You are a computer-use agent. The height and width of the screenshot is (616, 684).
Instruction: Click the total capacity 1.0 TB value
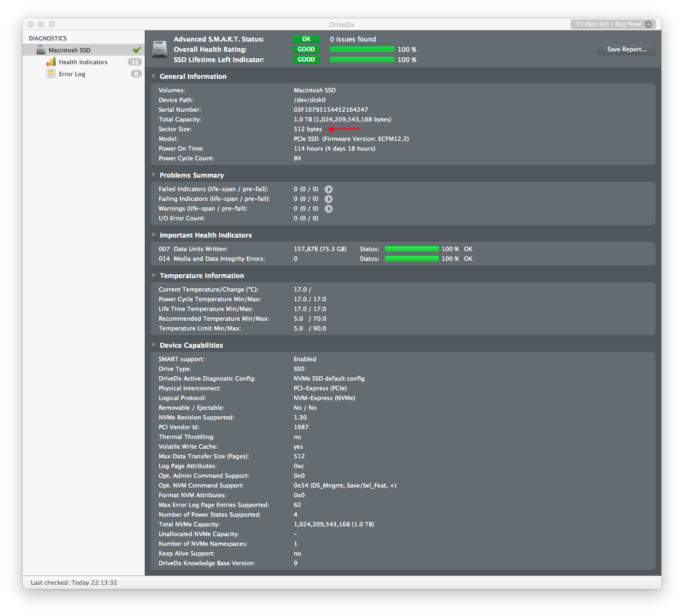point(342,119)
